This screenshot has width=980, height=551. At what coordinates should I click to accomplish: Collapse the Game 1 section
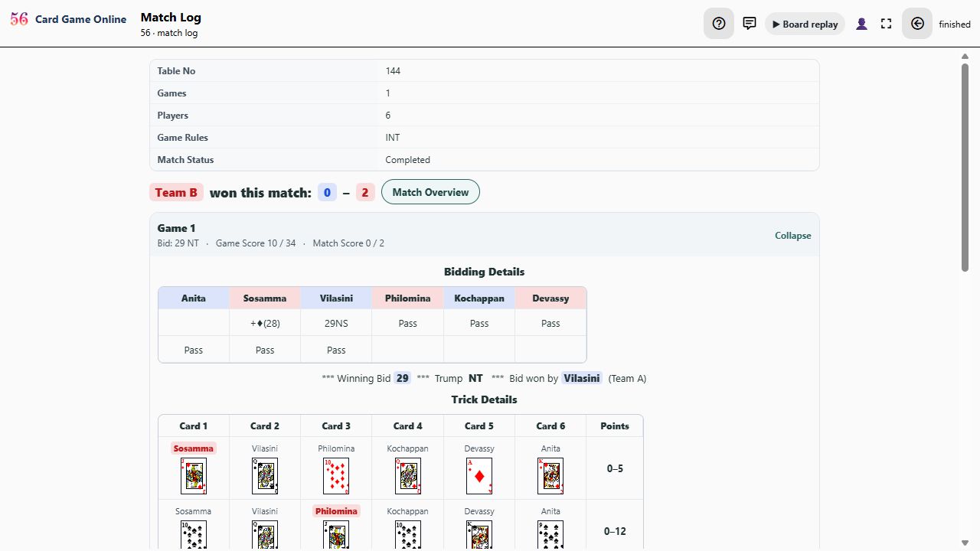point(792,236)
